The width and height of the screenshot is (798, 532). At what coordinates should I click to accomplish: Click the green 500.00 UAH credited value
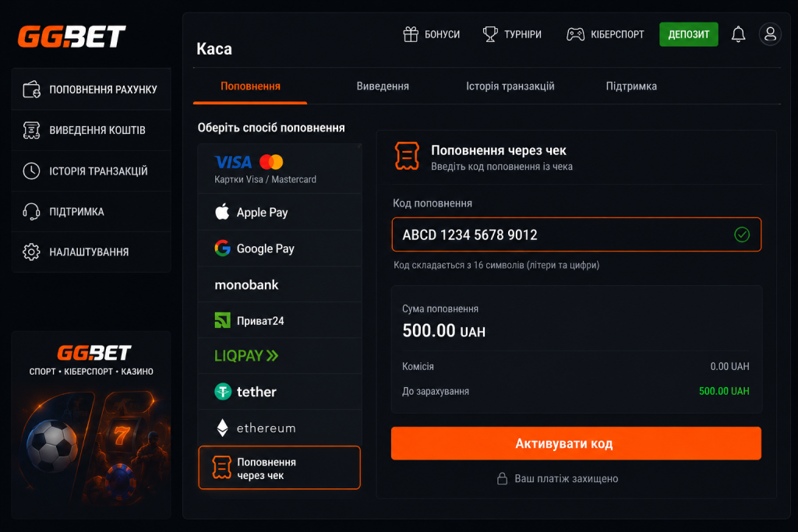pos(724,391)
